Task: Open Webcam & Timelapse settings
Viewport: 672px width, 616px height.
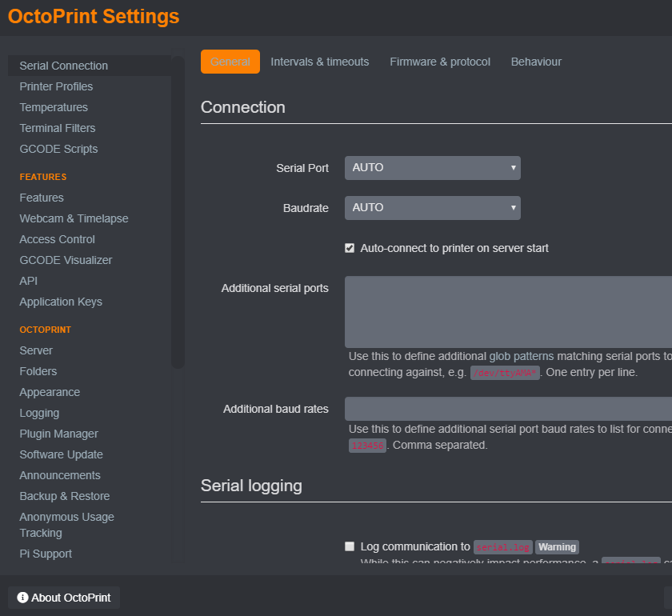Action: click(x=74, y=218)
